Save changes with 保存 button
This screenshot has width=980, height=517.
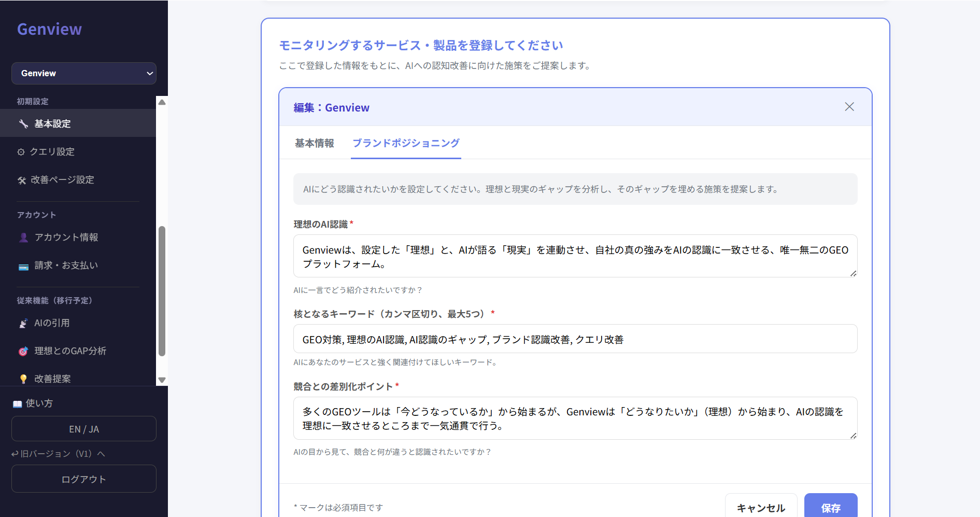(x=831, y=508)
